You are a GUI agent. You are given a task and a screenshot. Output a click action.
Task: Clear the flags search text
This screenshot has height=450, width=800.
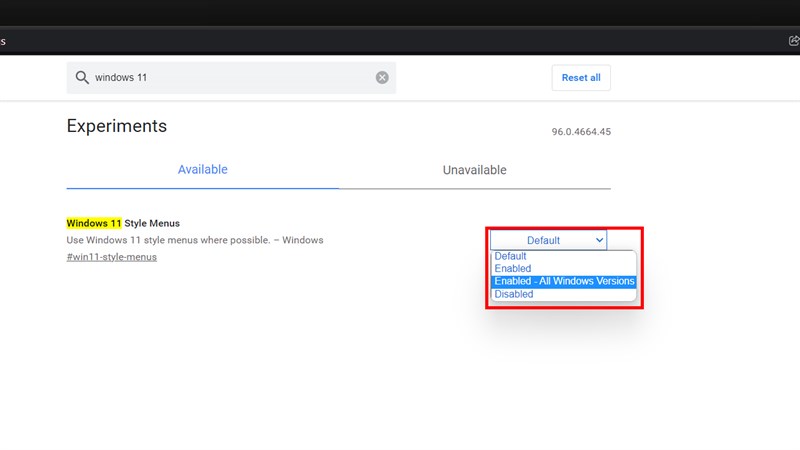click(382, 78)
